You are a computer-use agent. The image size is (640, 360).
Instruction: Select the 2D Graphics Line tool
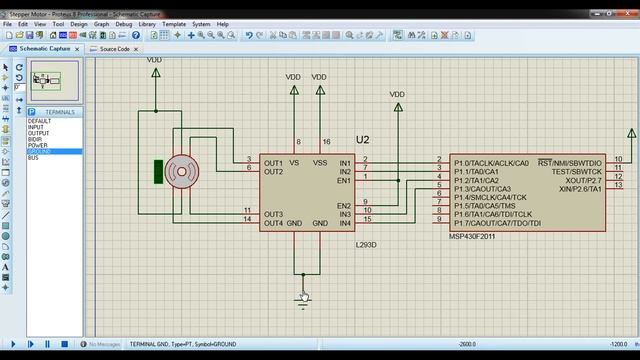6,215
